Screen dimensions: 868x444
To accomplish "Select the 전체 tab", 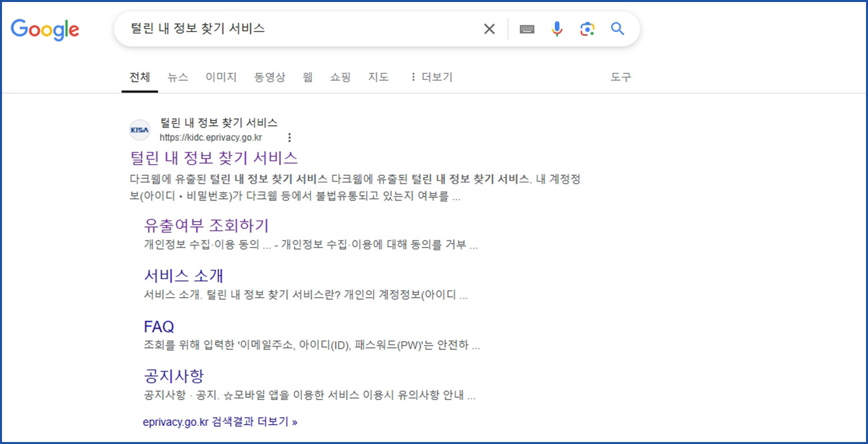I will coord(140,77).
